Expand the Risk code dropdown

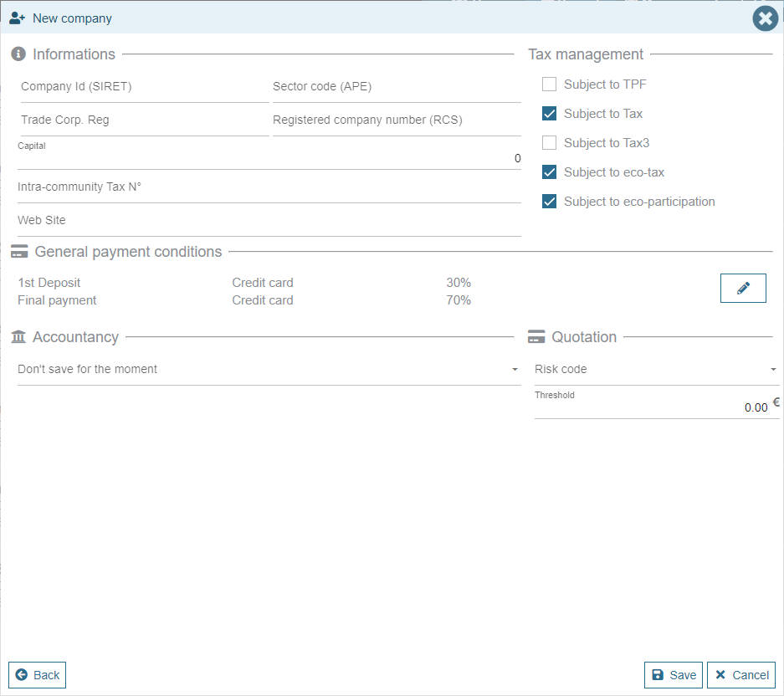pos(656,369)
